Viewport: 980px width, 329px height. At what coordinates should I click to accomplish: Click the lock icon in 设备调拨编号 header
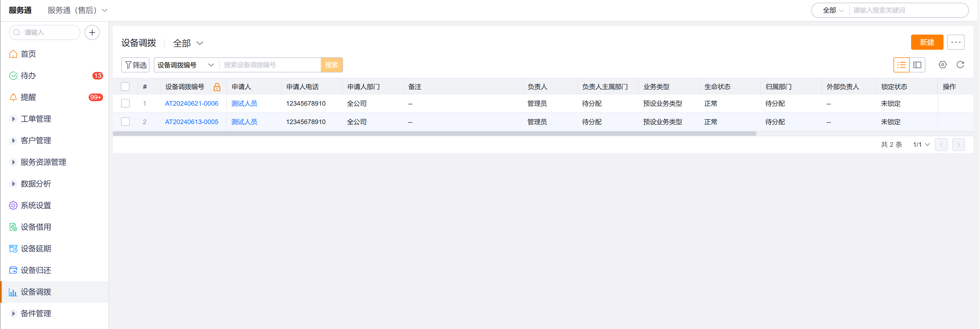click(x=217, y=87)
